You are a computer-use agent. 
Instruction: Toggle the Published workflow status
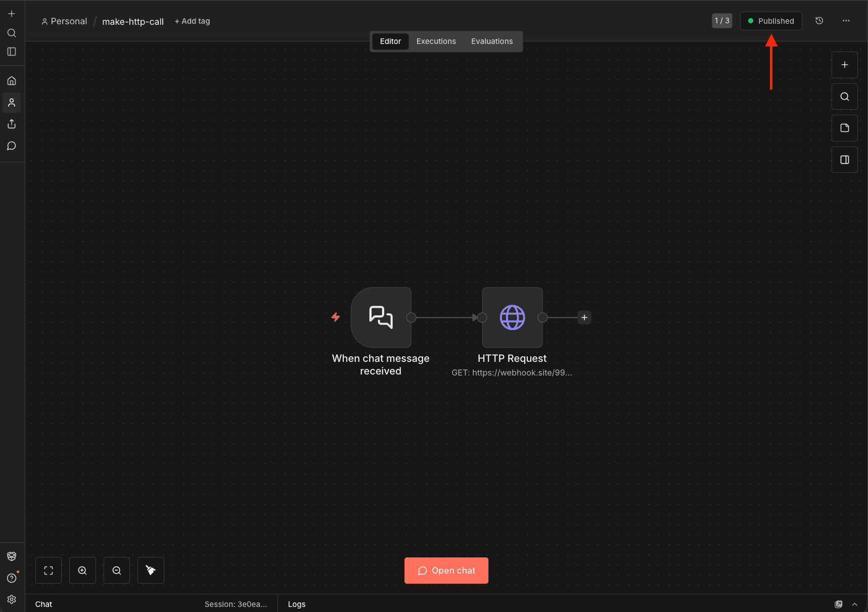tap(770, 21)
